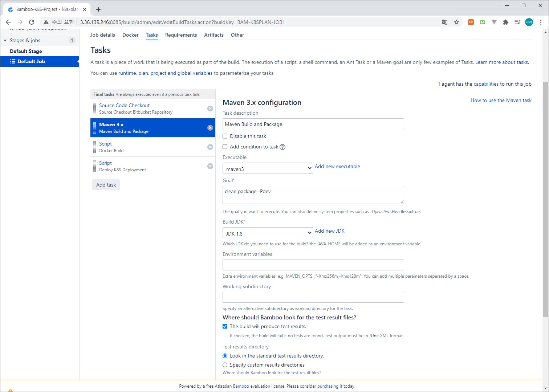Open the Job details tab
Screen dimensions: 549x392
[x=103, y=35]
